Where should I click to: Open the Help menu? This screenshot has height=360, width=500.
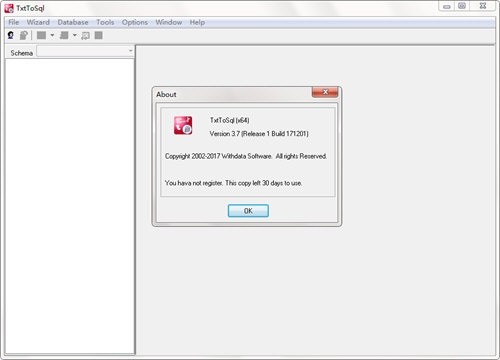click(197, 22)
